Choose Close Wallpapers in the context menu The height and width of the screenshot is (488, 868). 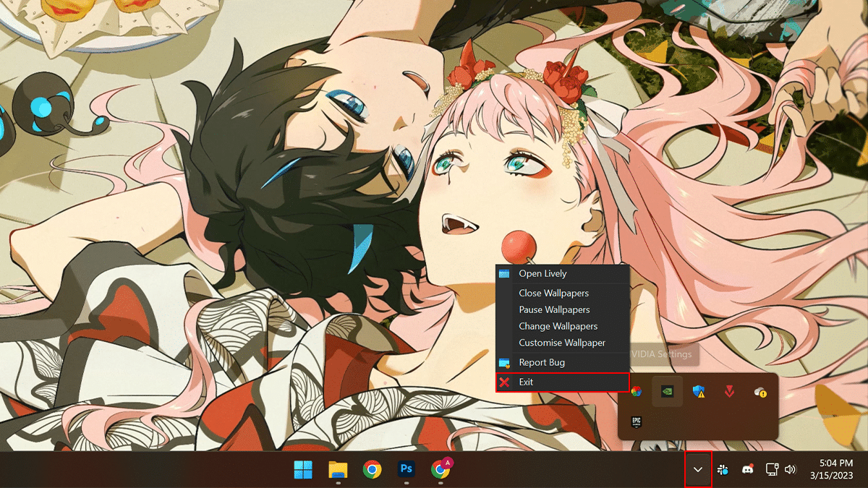(x=562, y=293)
